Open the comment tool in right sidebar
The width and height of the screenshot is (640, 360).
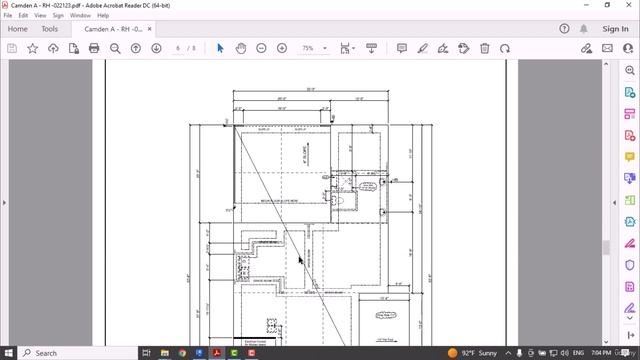click(x=629, y=157)
